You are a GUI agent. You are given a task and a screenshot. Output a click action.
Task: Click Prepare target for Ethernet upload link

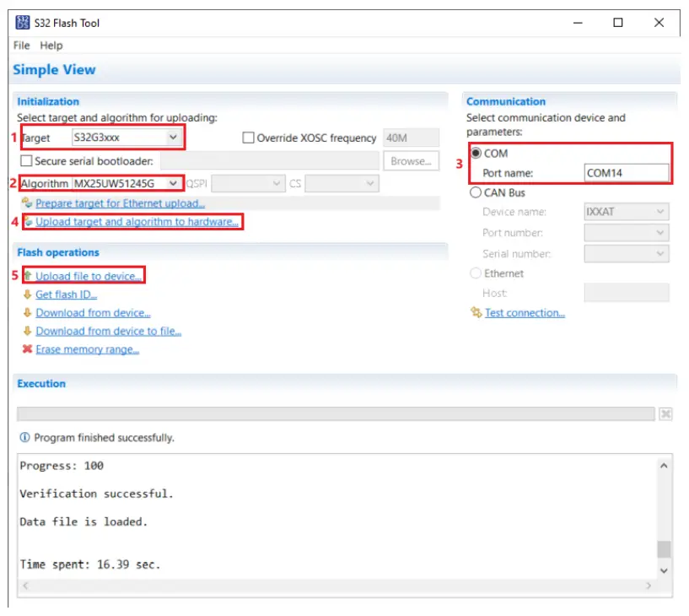point(120,203)
